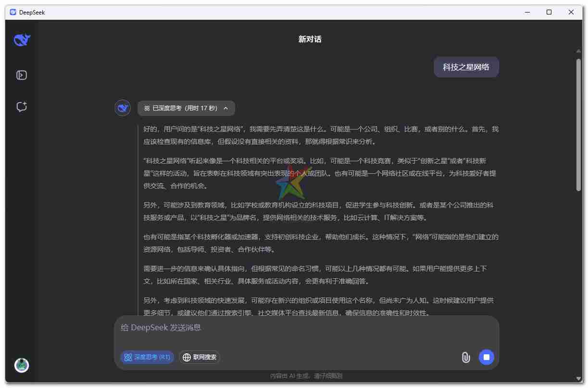Click the DeepSeek whale logo in sidebar
The height and width of the screenshot is (388, 588).
click(x=21, y=40)
